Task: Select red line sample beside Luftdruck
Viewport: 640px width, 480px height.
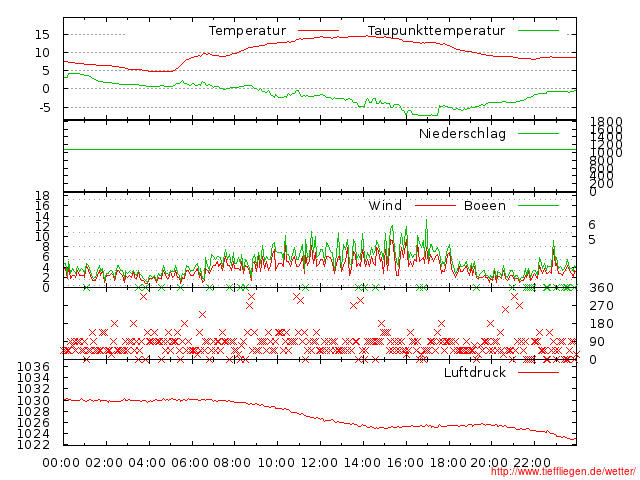Action: (x=538, y=372)
